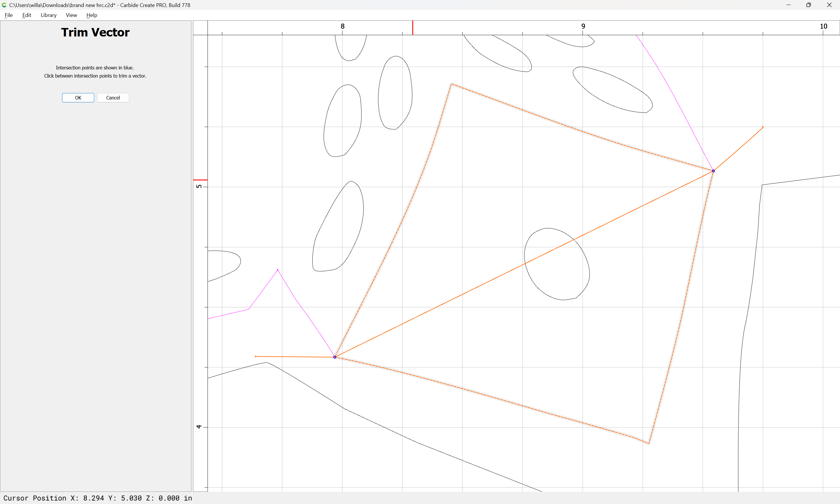Confirm trim with the OK button
The width and height of the screenshot is (840, 504).
pyautogui.click(x=78, y=98)
